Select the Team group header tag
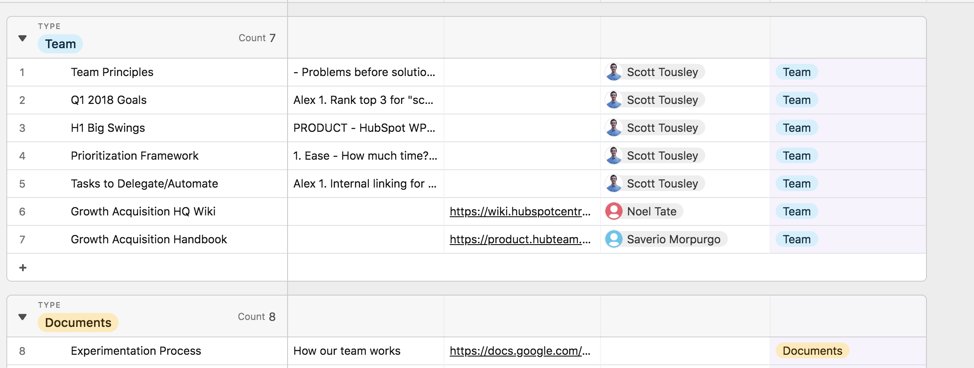 pyautogui.click(x=60, y=44)
